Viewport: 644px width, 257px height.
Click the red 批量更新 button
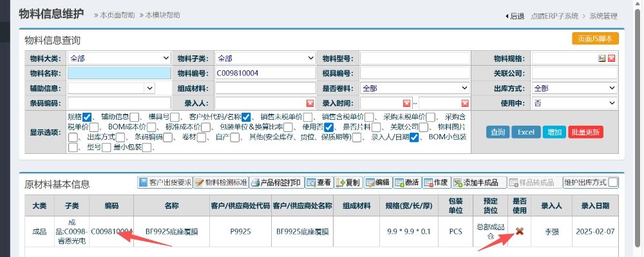(x=585, y=132)
